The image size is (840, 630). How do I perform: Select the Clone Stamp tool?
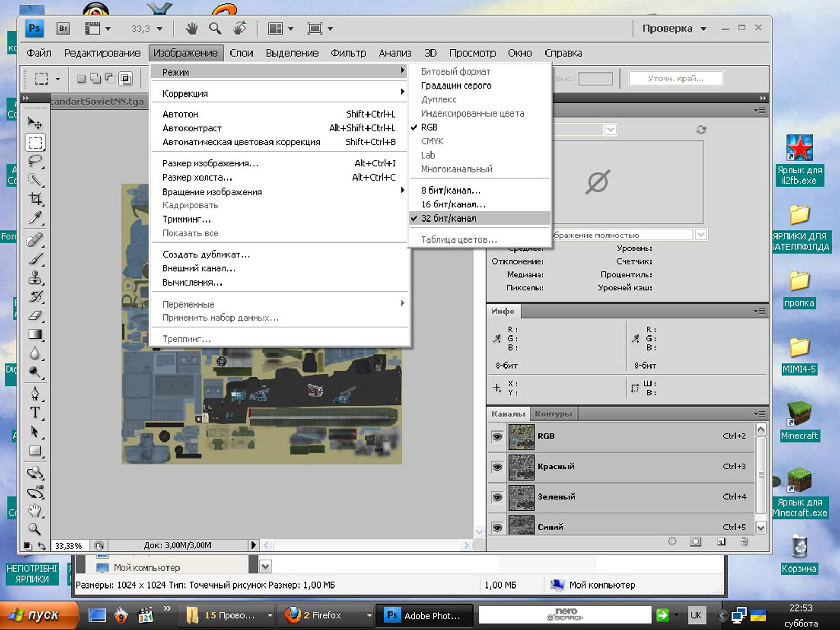click(35, 278)
